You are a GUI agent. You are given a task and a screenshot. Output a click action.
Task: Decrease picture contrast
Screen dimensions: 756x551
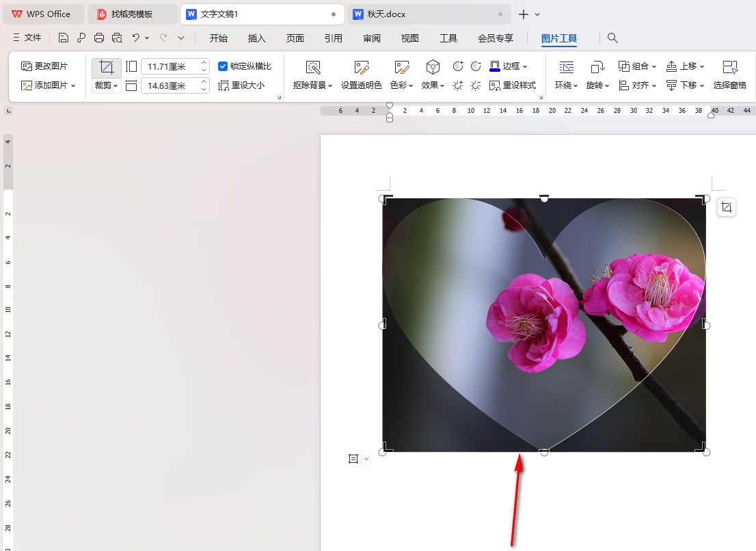point(476,66)
